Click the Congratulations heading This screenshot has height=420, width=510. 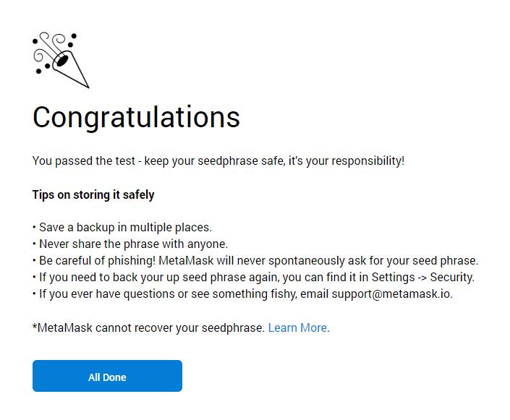click(136, 117)
